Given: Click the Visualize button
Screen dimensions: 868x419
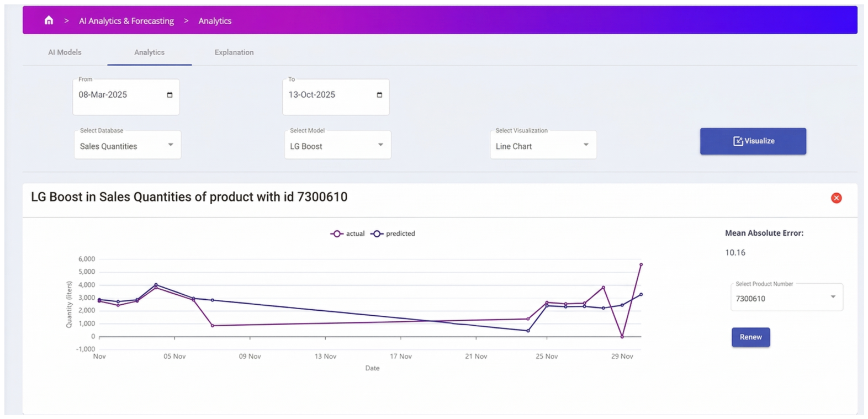Looking at the screenshot, I should [753, 141].
